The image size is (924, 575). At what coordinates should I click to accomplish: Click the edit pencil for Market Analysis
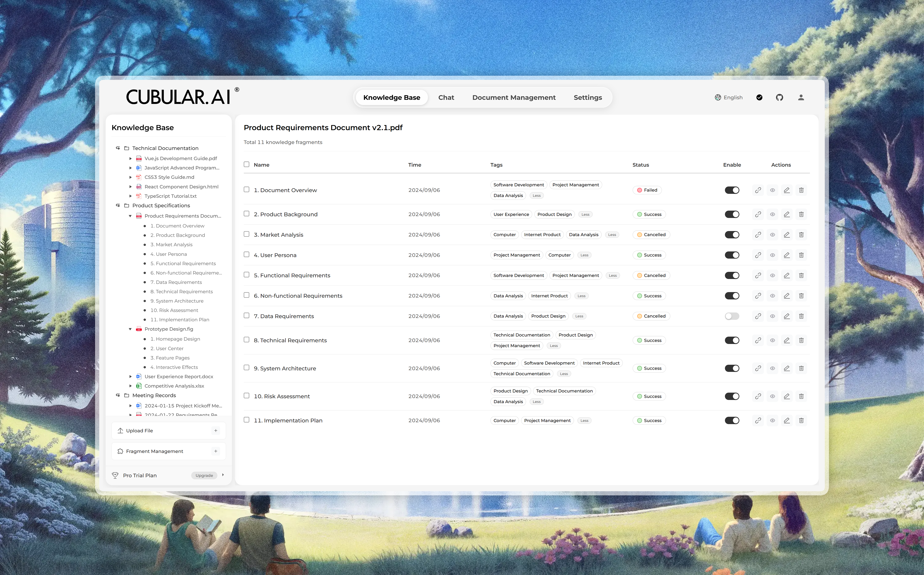coord(787,235)
